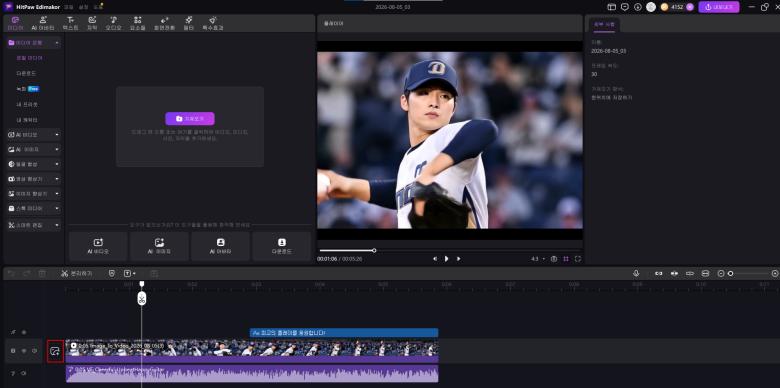Open the message/feedback icon in title bar
This screenshot has width=780, height=388.
[625, 7]
